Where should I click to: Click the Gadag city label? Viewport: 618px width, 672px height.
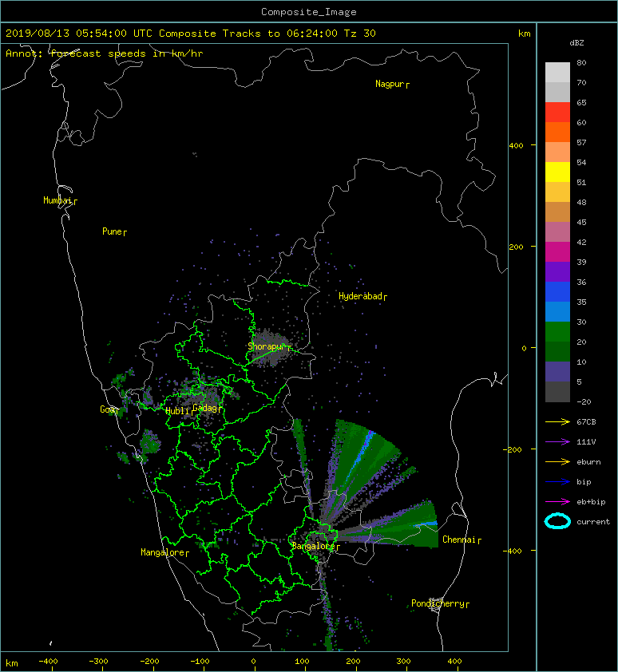click(205, 408)
